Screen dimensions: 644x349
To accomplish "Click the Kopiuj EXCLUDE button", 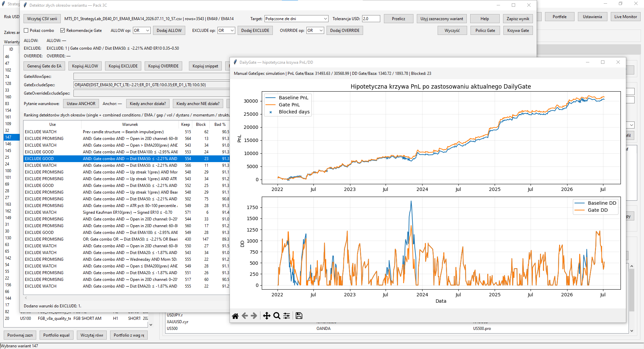I will [x=123, y=66].
